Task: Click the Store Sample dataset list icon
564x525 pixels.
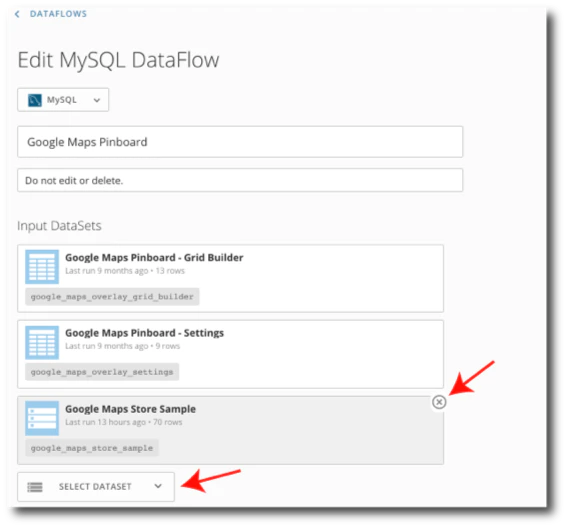Action: click(42, 418)
